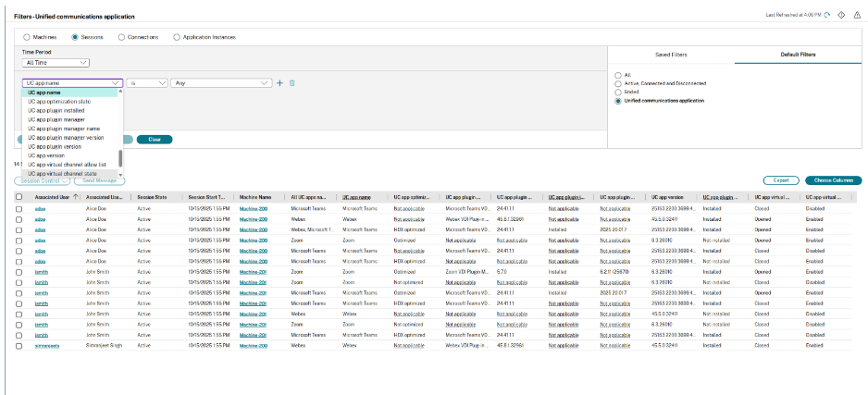Pick UC app plugin manager option
This screenshot has height=395, width=868.
pyautogui.click(x=69, y=119)
